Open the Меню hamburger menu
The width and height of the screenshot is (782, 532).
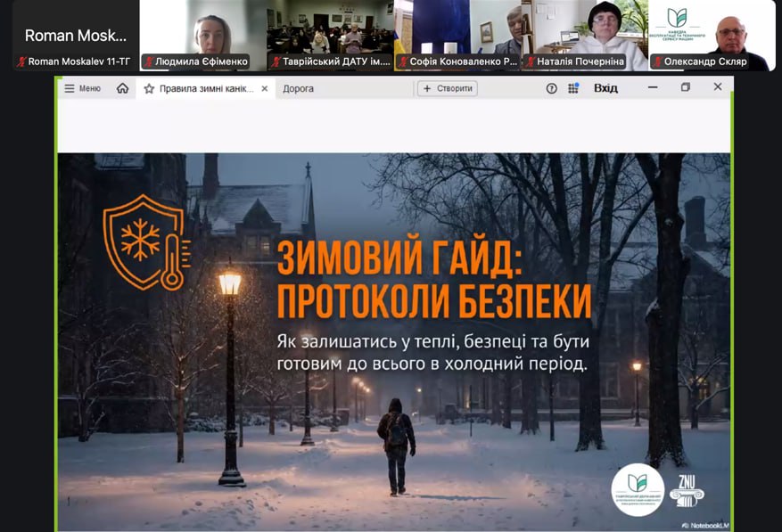pos(82,88)
